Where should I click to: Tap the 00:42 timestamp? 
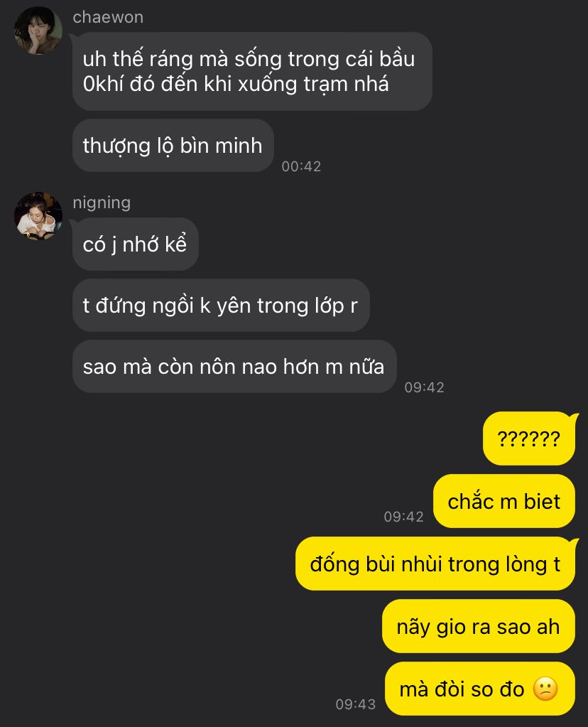pyautogui.click(x=301, y=166)
